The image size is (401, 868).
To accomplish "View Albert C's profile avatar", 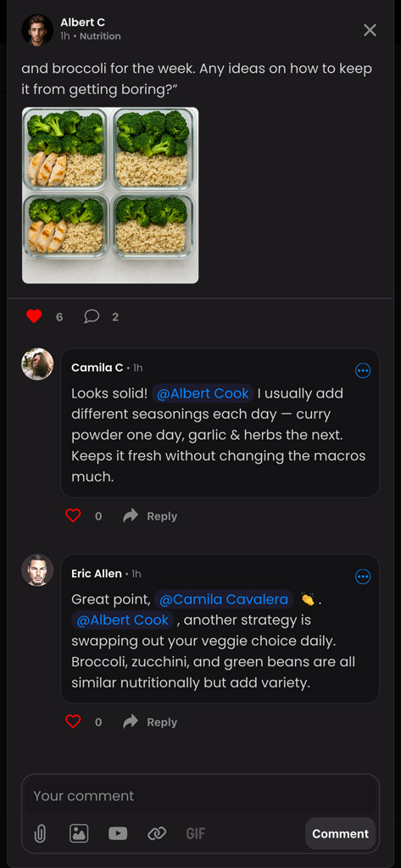I will coord(37,30).
